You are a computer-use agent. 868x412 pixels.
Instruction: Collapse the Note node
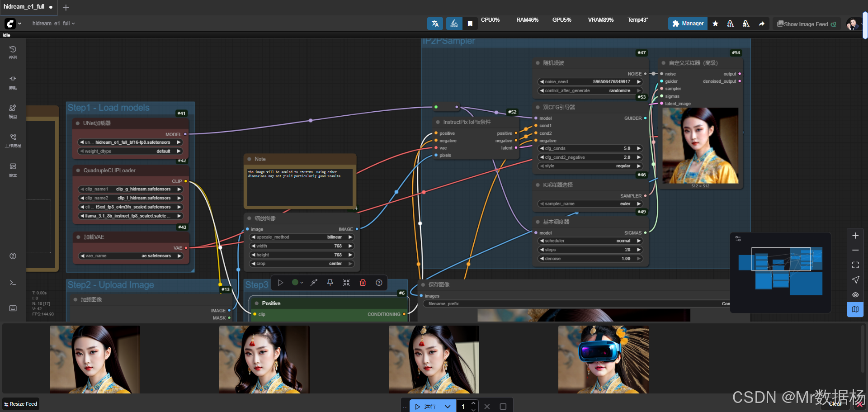click(x=249, y=159)
